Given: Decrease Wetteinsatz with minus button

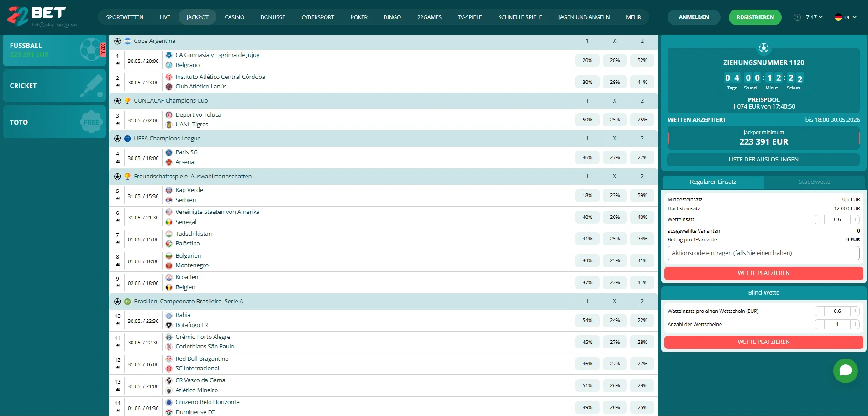Looking at the screenshot, I should pos(820,219).
